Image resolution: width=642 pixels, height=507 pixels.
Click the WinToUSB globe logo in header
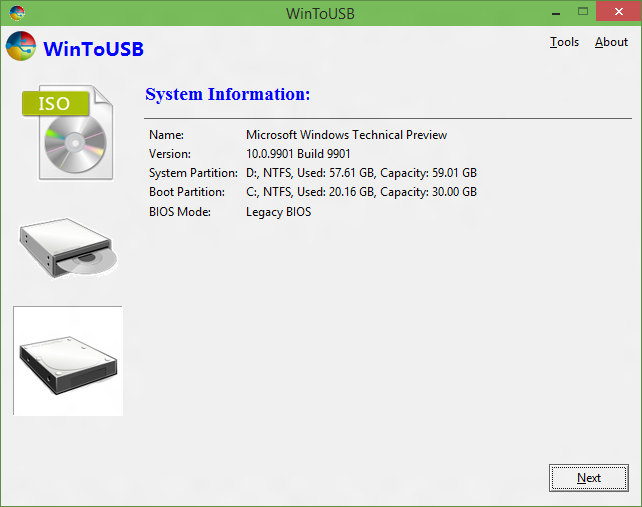[x=20, y=46]
